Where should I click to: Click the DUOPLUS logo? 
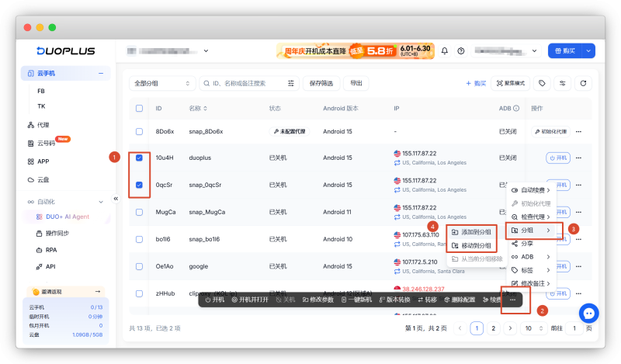click(x=66, y=50)
